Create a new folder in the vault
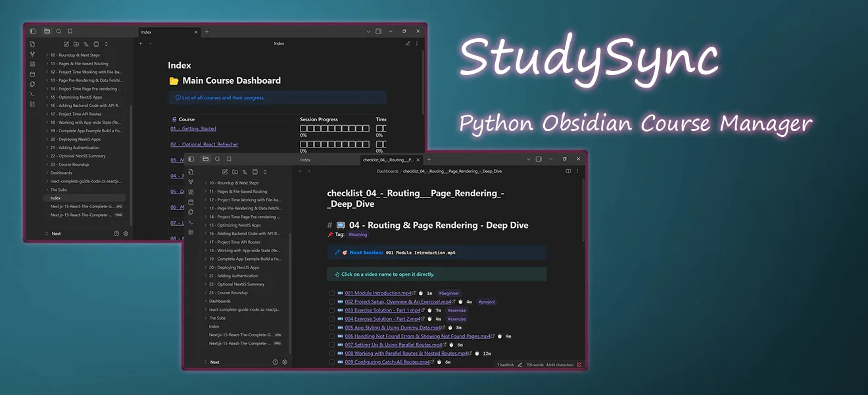Viewport: 868px width, 395px height. click(234, 172)
